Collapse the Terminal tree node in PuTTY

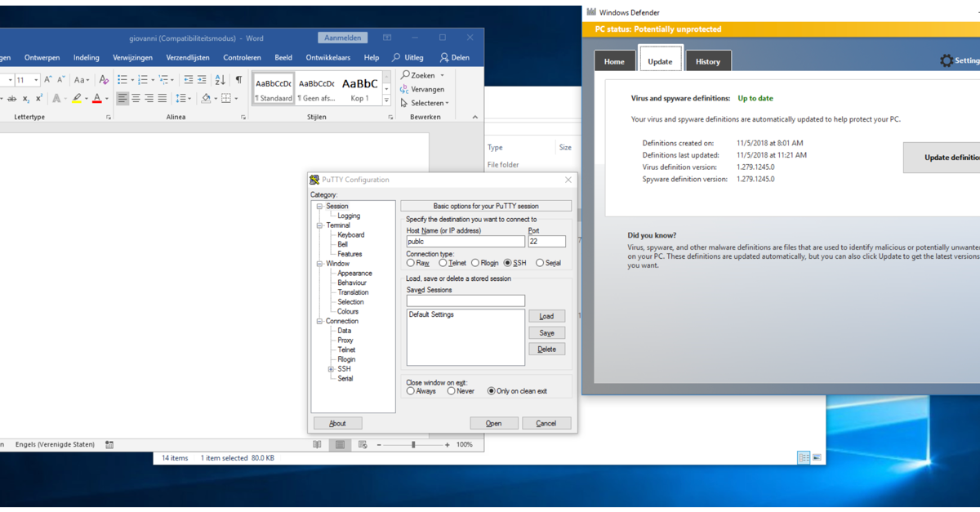[320, 225]
